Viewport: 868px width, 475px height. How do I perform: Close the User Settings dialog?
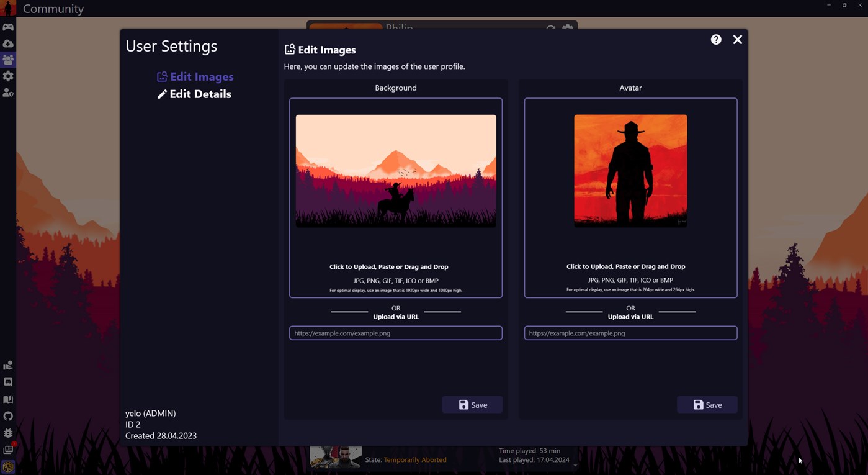(x=737, y=40)
